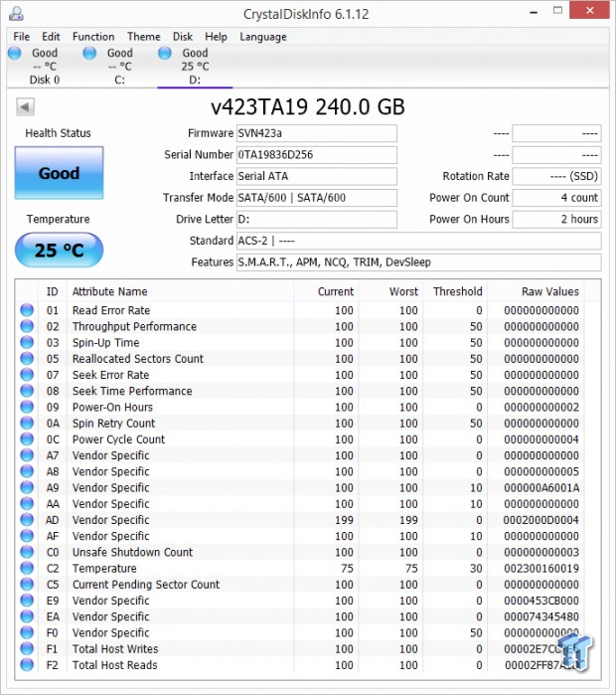Click the blue Good health status button
This screenshot has height=695, width=616.
(x=59, y=173)
